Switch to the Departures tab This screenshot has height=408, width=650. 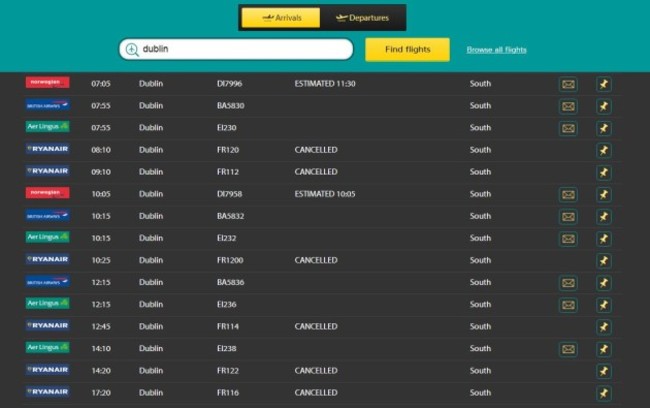pos(363,18)
